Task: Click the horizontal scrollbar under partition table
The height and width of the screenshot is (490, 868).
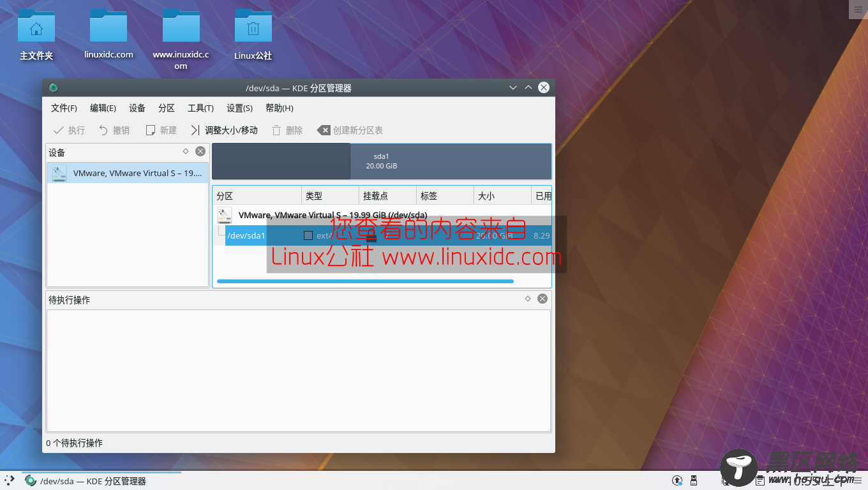Action: click(365, 281)
